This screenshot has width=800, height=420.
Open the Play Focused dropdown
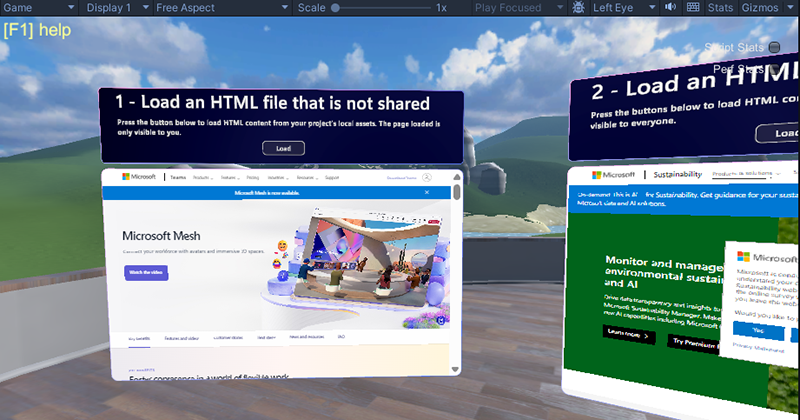coord(518,8)
